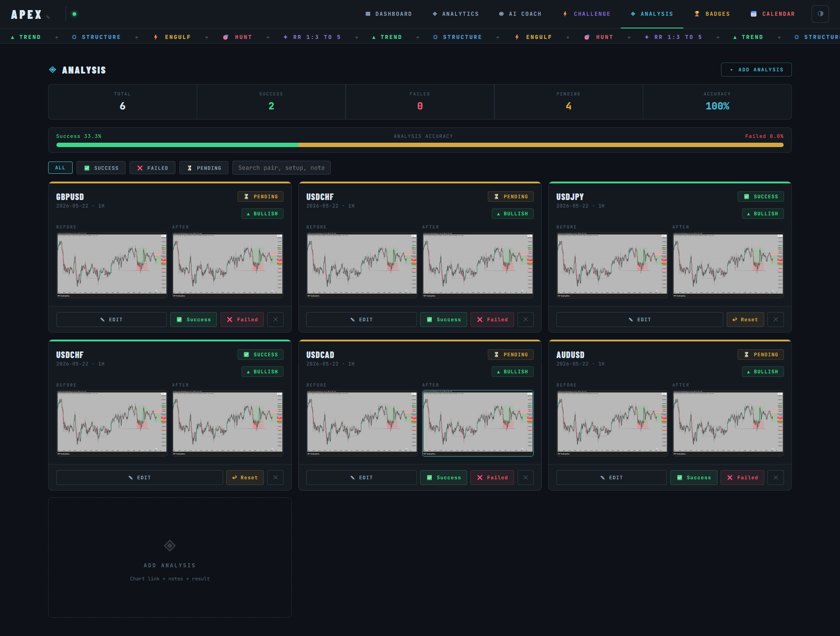Click the Pending badge on AUDUSD card
The height and width of the screenshot is (636, 840).
tap(761, 355)
